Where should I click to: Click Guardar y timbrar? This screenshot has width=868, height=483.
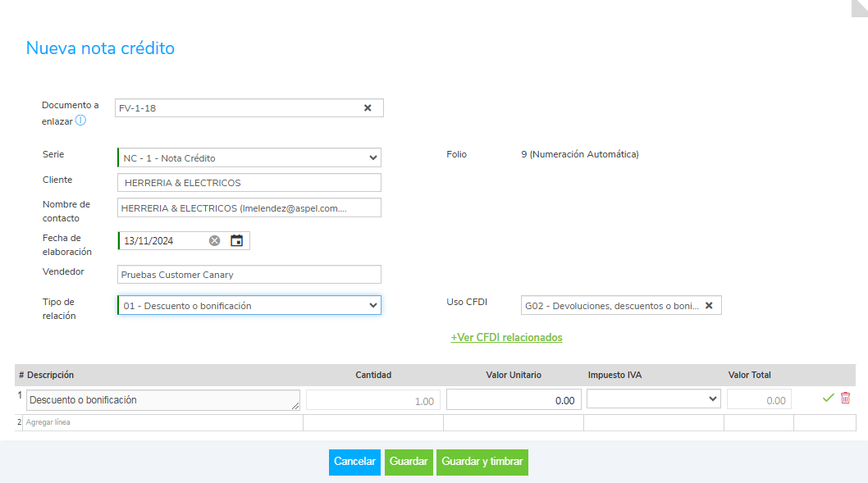point(482,462)
